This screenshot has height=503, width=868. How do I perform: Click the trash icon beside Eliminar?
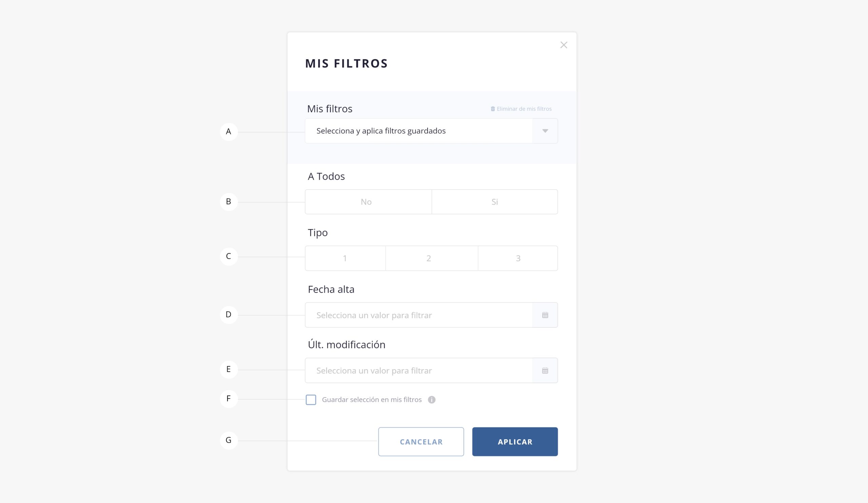coord(493,109)
